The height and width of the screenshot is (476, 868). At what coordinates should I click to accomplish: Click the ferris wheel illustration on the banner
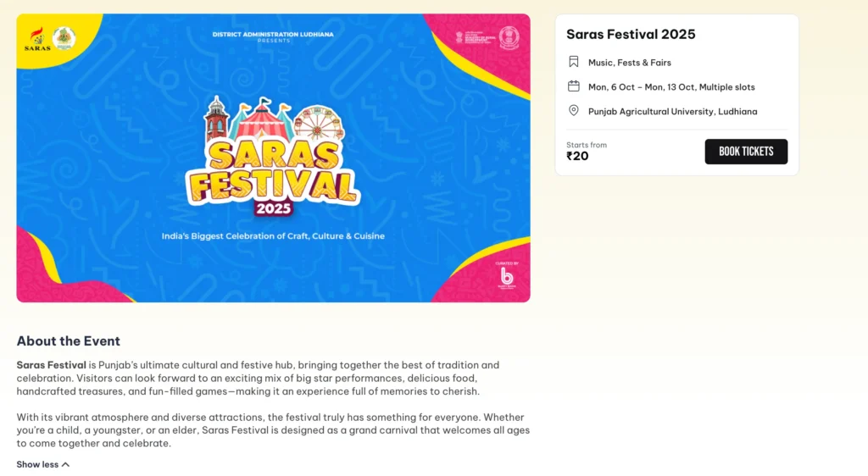coord(320,122)
